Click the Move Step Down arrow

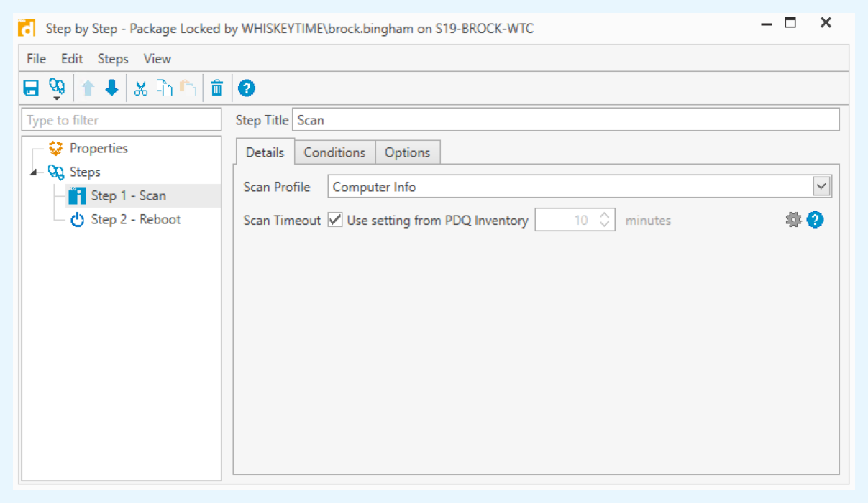(111, 88)
